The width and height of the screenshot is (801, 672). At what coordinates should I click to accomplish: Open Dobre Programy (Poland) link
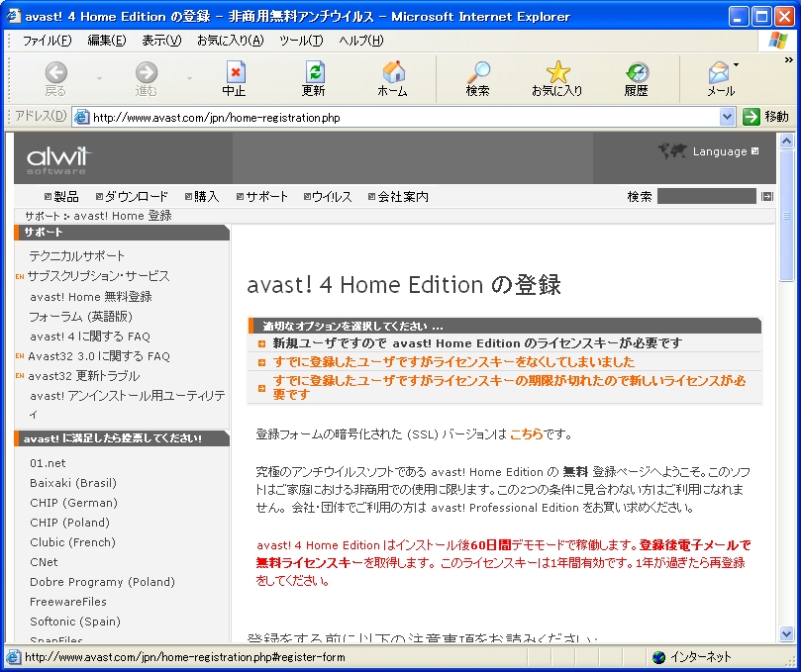point(102,582)
